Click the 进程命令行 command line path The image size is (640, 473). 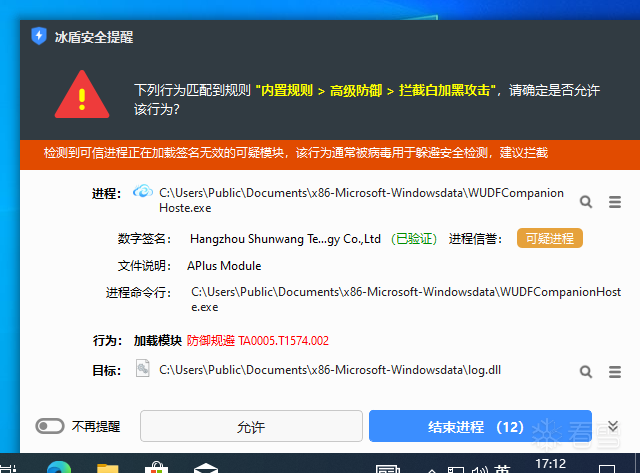pos(406,299)
